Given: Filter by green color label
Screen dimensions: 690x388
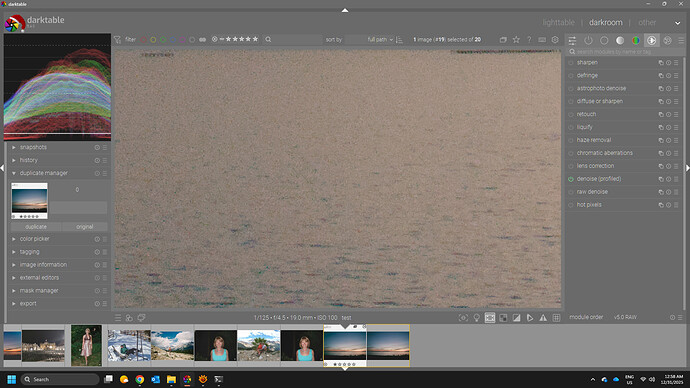Looking at the screenshot, I should (163, 40).
